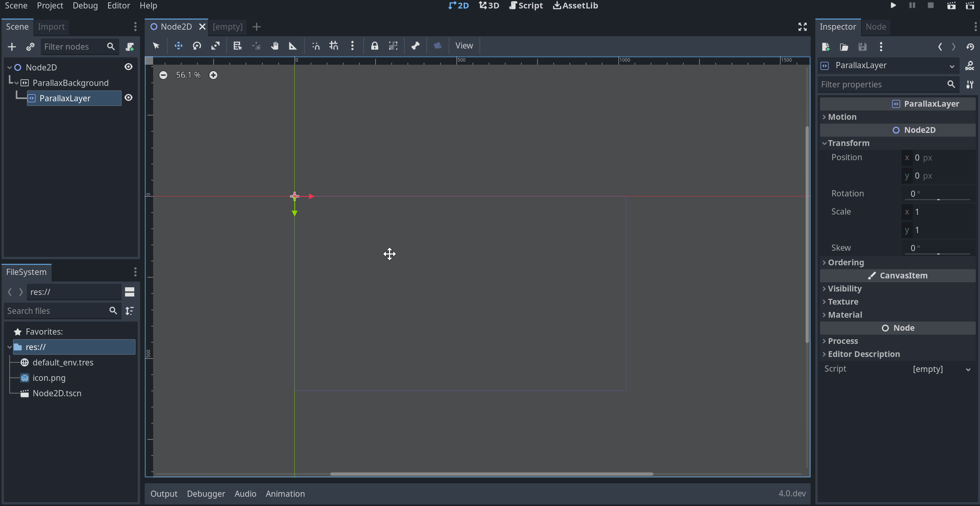This screenshot has height=506, width=980.
Task: Lock the selected node in the canvas
Action: (x=374, y=46)
